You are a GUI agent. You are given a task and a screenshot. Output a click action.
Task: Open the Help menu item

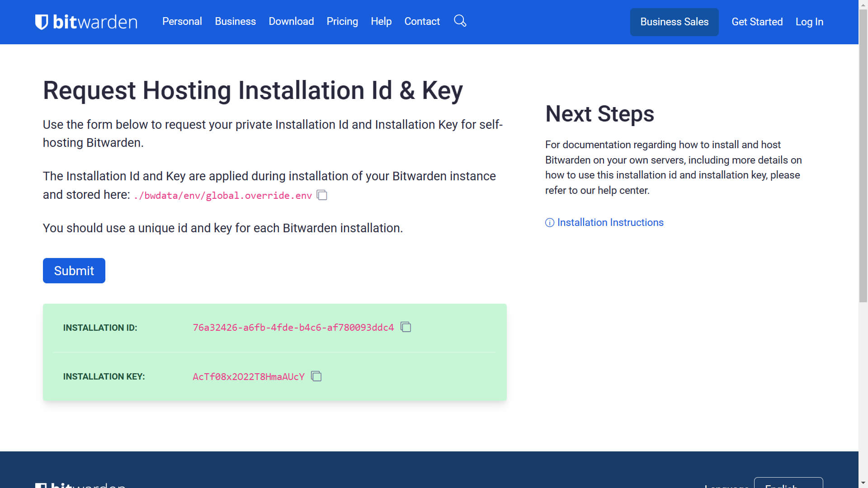381,21
